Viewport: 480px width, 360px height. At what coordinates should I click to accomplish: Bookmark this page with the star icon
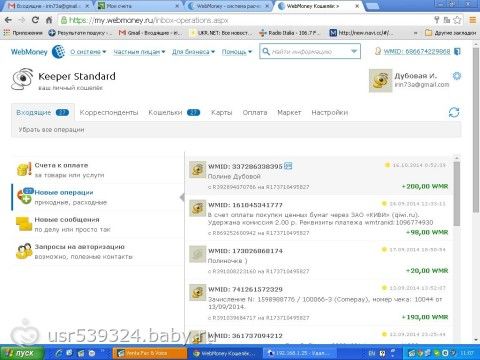pyautogui.click(x=457, y=20)
